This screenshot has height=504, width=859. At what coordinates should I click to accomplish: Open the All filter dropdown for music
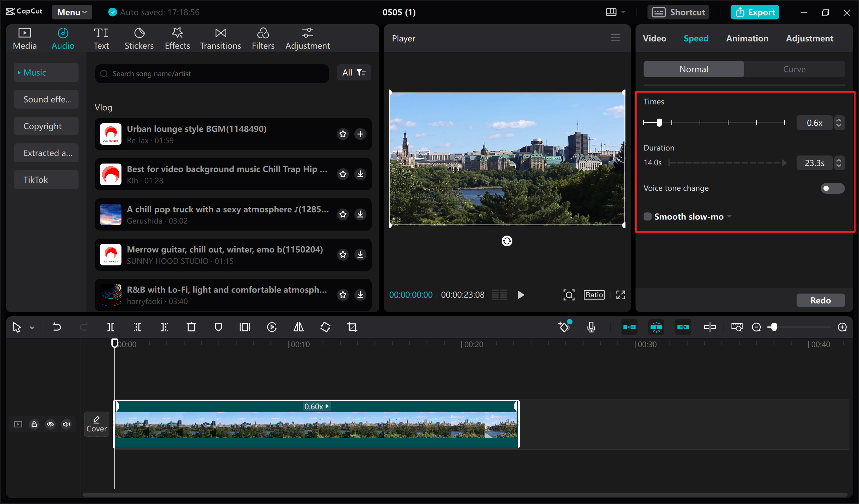pos(354,72)
